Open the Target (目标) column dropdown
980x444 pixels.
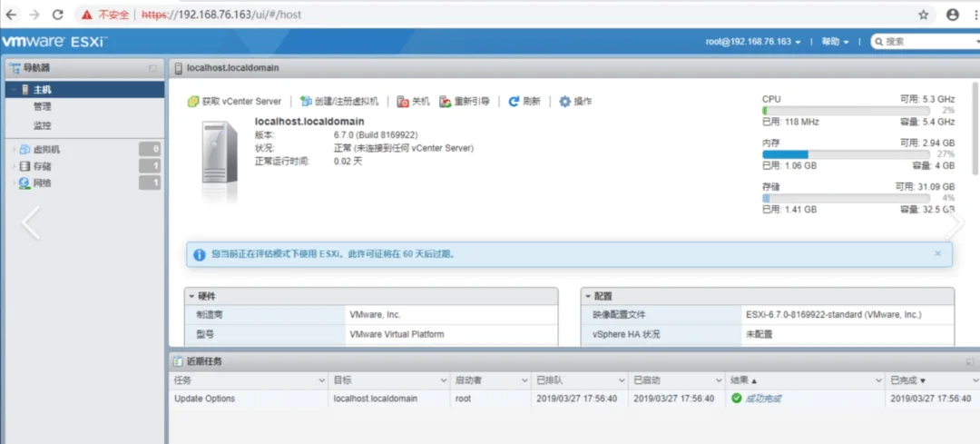[443, 380]
